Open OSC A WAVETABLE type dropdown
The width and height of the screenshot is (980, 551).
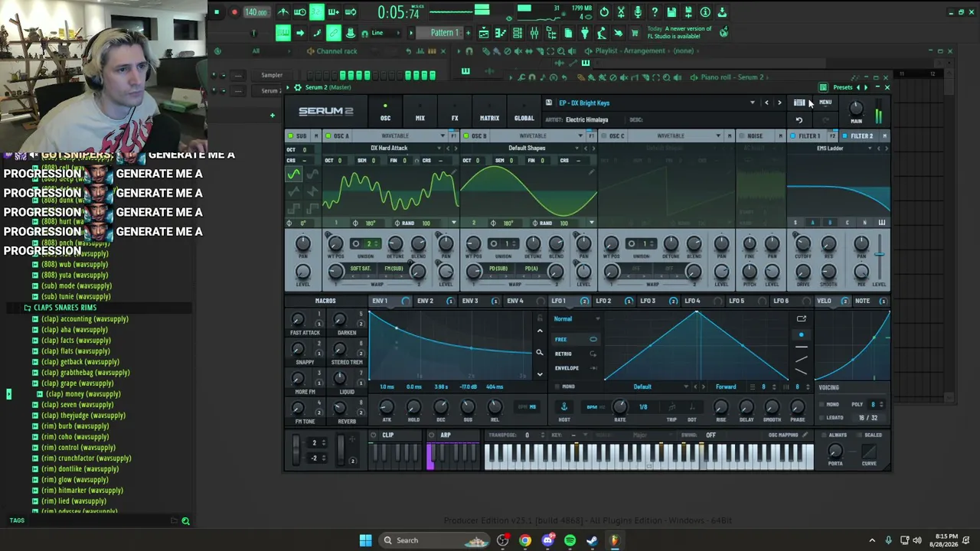coord(443,136)
